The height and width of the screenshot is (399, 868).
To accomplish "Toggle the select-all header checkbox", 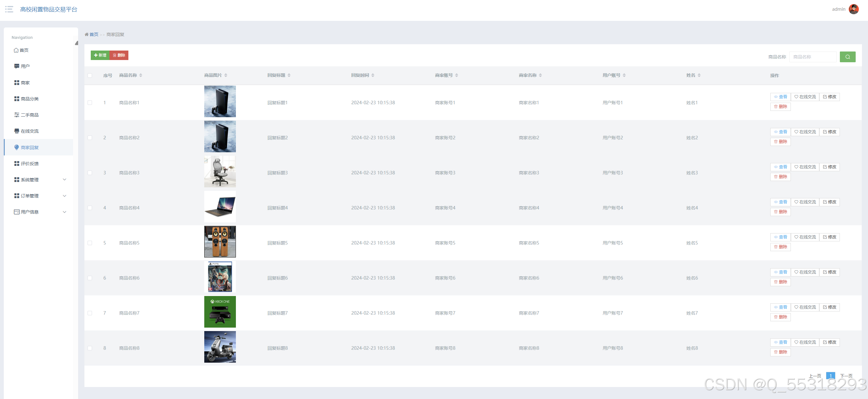I will tap(90, 76).
